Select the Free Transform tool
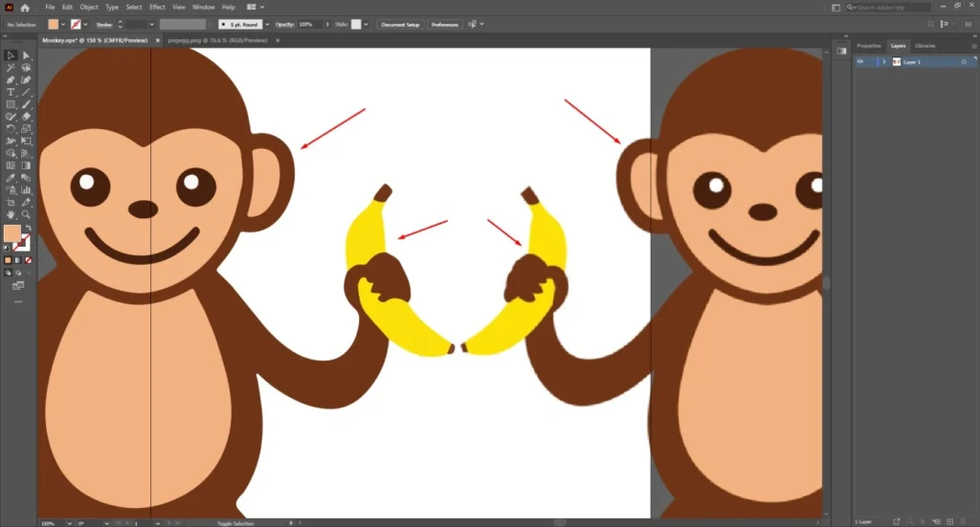 26,142
